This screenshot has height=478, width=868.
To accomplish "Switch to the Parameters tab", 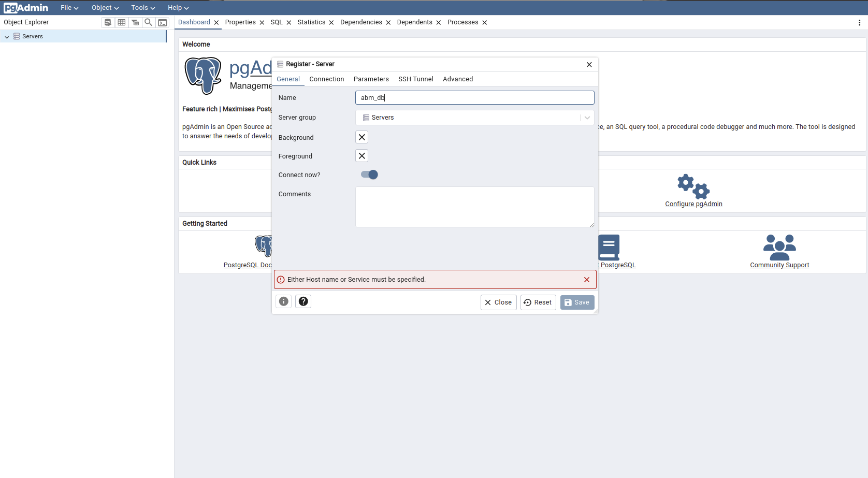I will [371, 79].
